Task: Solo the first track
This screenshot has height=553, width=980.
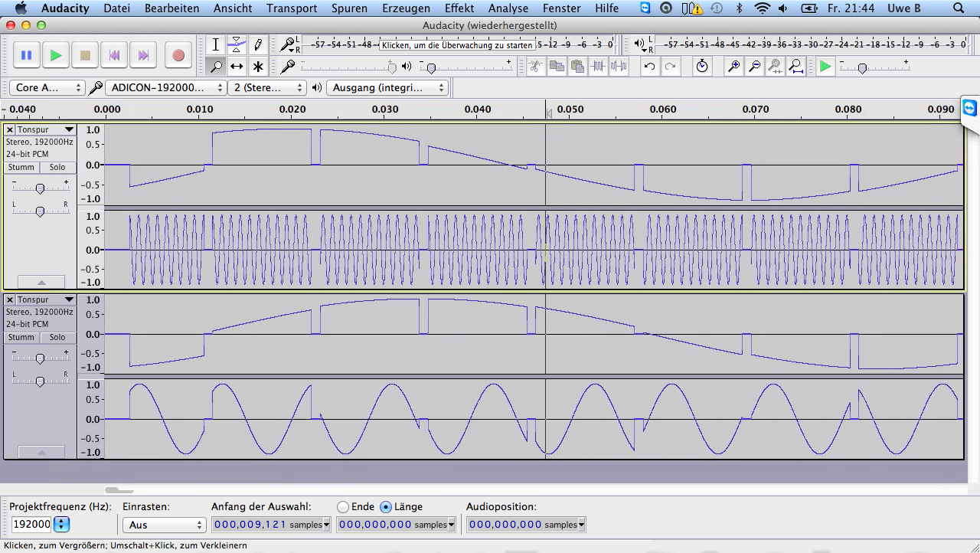Action: 57,168
